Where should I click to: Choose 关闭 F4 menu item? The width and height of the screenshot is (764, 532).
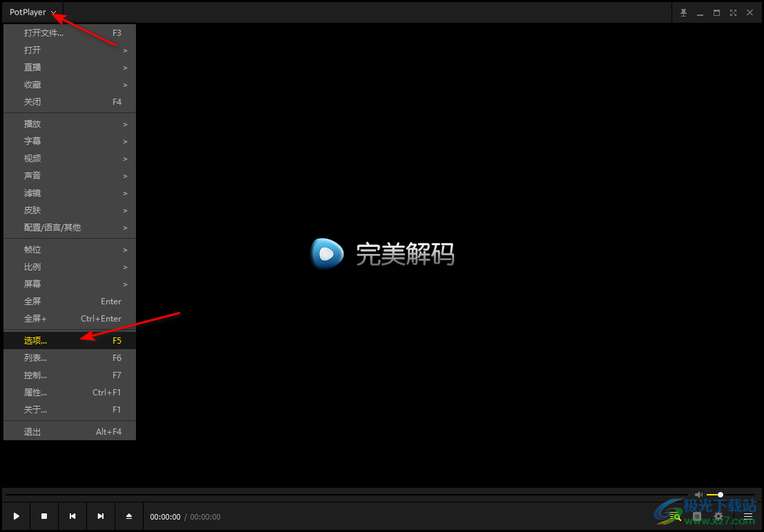(x=70, y=102)
